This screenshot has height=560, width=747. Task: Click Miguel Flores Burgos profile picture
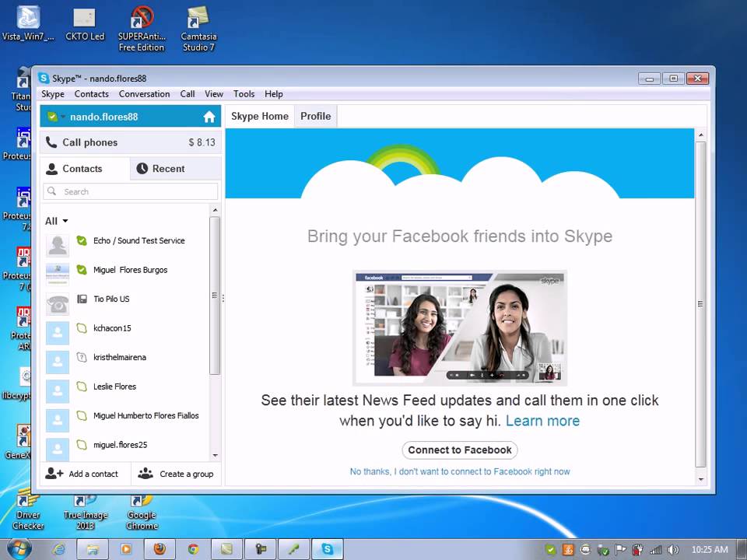coord(58,275)
